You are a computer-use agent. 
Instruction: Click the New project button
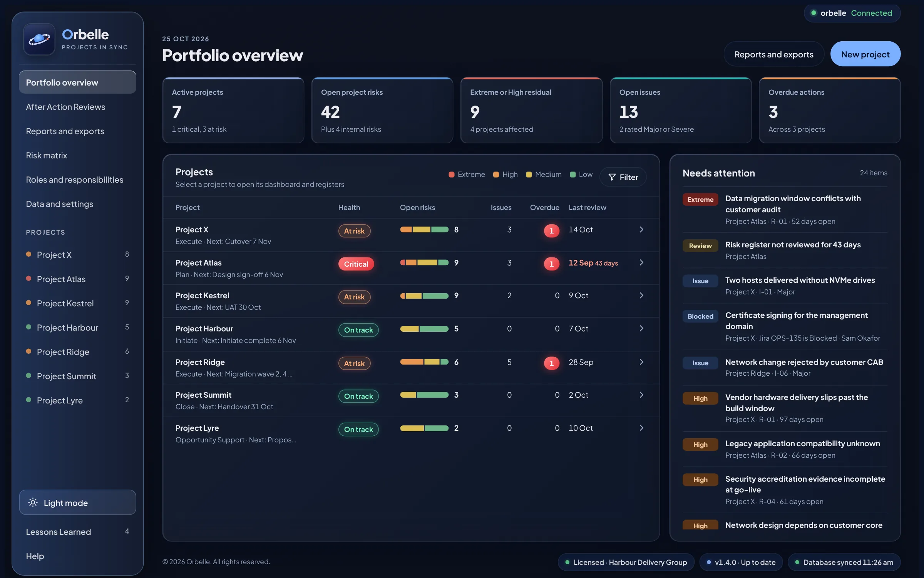pyautogui.click(x=865, y=54)
